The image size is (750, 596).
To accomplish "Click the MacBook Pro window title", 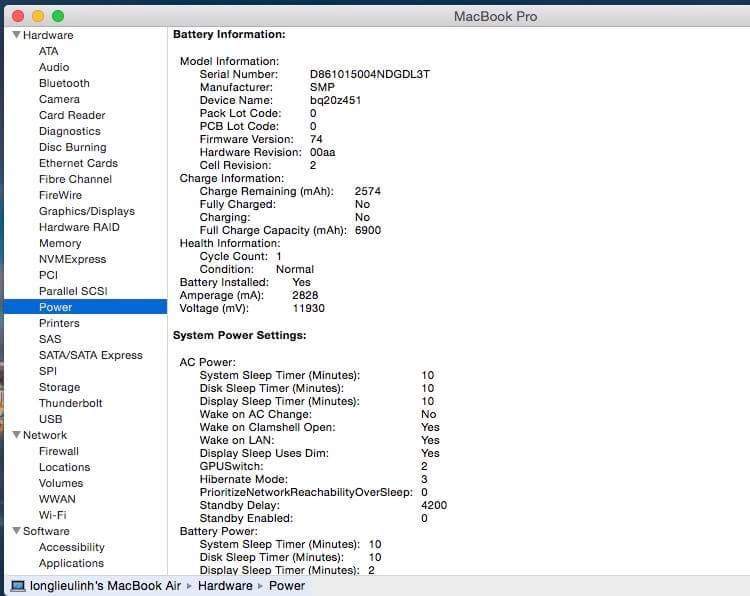I will 496,17.
